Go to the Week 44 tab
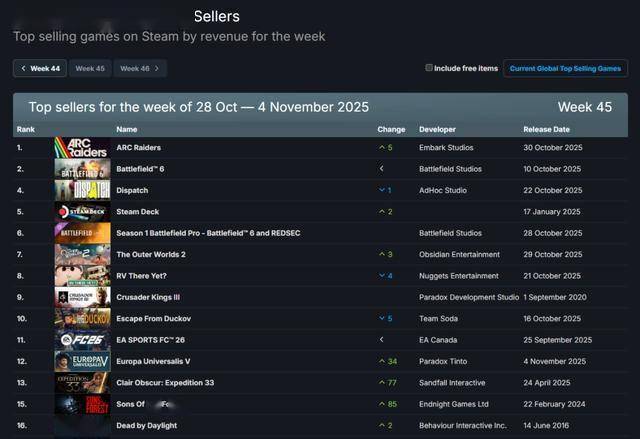 tap(40, 69)
